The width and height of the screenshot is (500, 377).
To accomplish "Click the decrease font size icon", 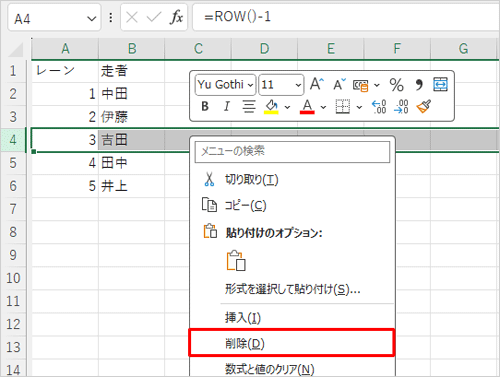I will (339, 85).
